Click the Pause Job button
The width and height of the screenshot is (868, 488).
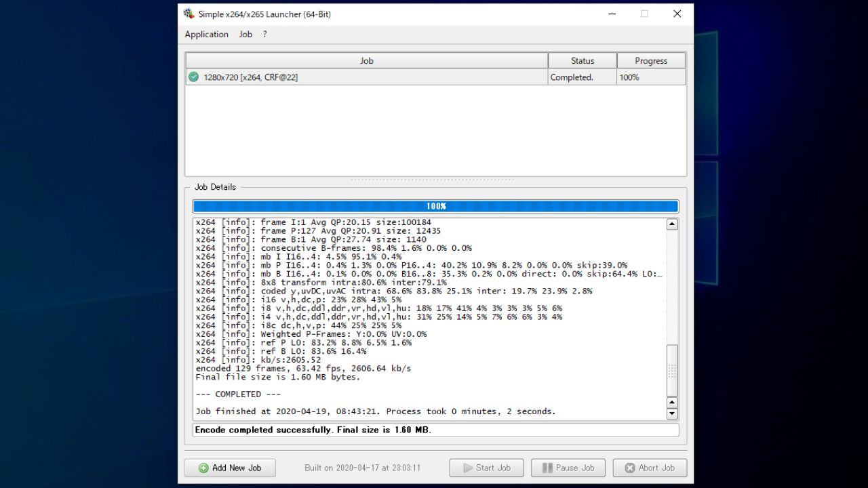[x=568, y=468]
